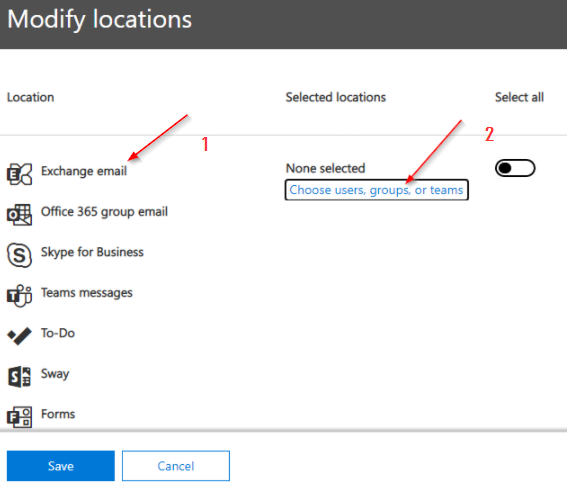
Task: Cancel the location changes
Action: pyautogui.click(x=176, y=466)
